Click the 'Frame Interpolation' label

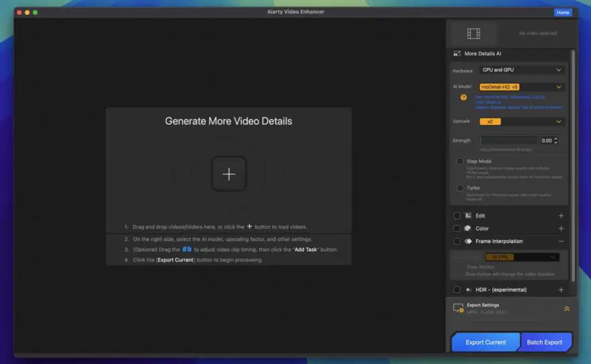499,241
